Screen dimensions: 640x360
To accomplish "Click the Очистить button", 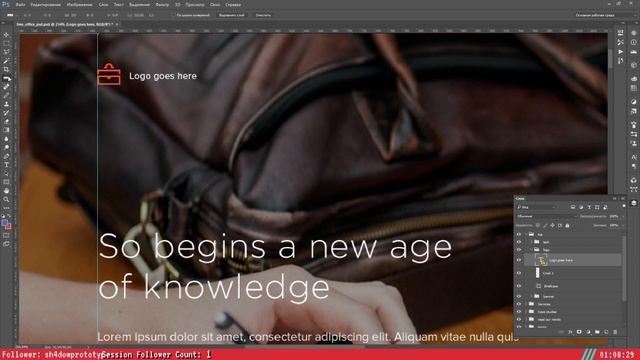I will (x=263, y=15).
